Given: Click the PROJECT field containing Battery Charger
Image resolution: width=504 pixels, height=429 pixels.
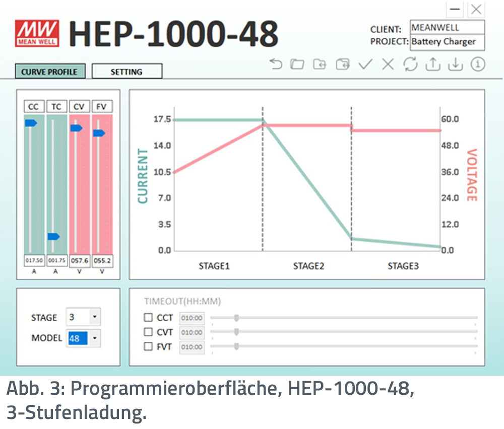Looking at the screenshot, I should tap(447, 42).
